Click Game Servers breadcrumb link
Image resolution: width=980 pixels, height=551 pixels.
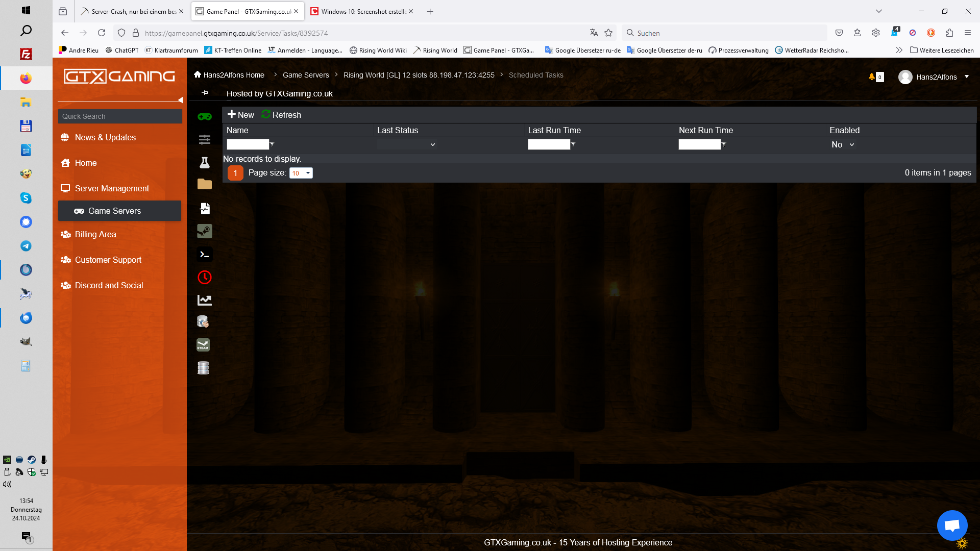tap(306, 75)
